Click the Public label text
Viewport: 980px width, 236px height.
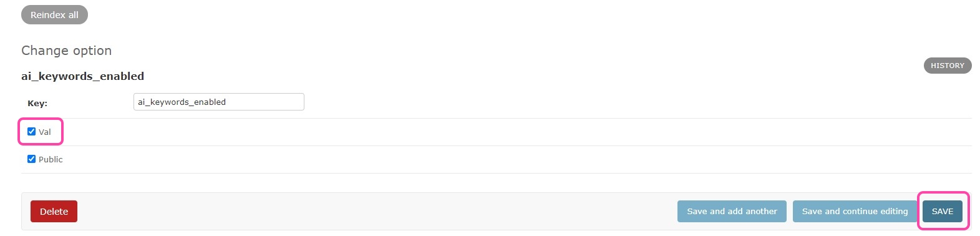[51, 159]
